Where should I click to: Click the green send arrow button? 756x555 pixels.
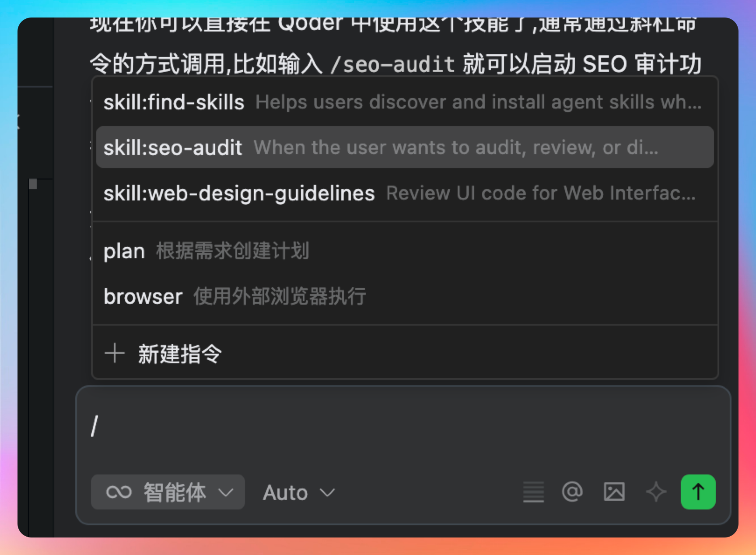[698, 492]
